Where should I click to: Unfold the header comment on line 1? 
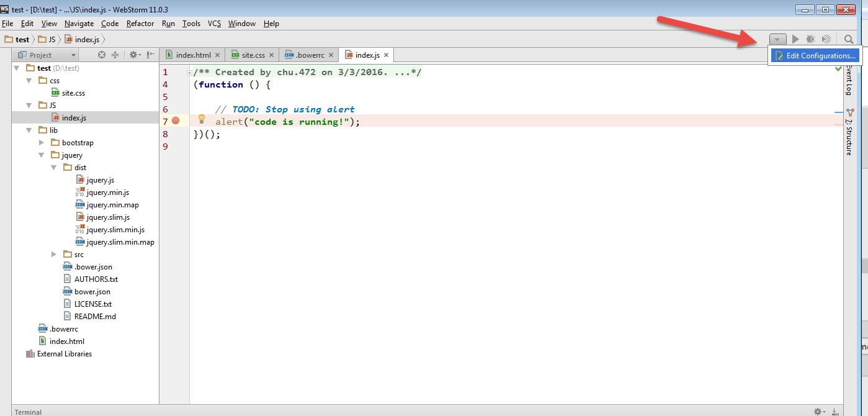coord(189,73)
